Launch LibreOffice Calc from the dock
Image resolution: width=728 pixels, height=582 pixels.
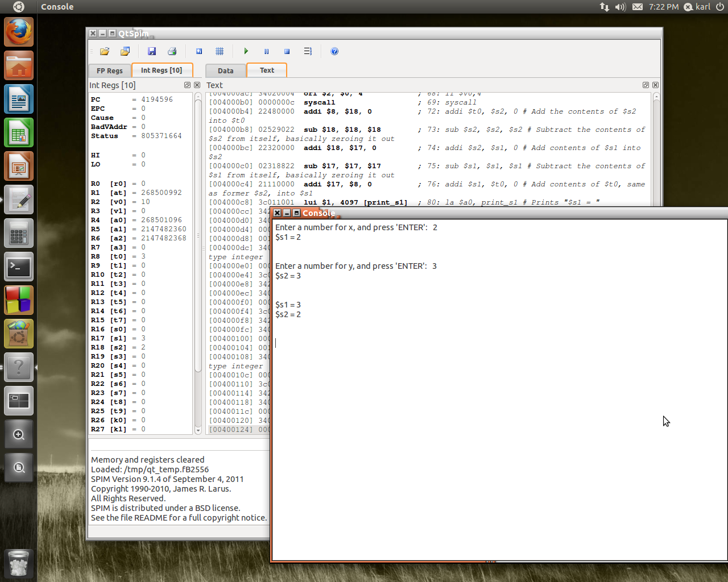pos(19,132)
